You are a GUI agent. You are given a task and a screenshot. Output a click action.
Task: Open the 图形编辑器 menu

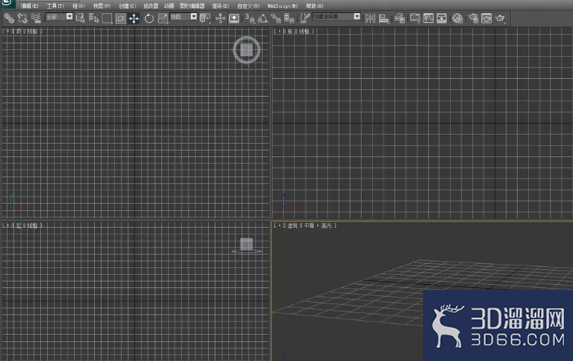point(192,6)
